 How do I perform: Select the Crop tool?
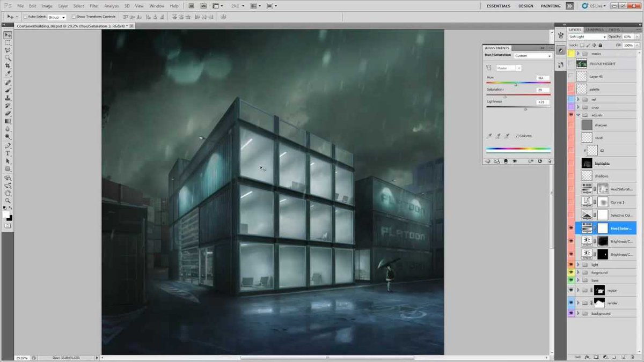coord(8,65)
